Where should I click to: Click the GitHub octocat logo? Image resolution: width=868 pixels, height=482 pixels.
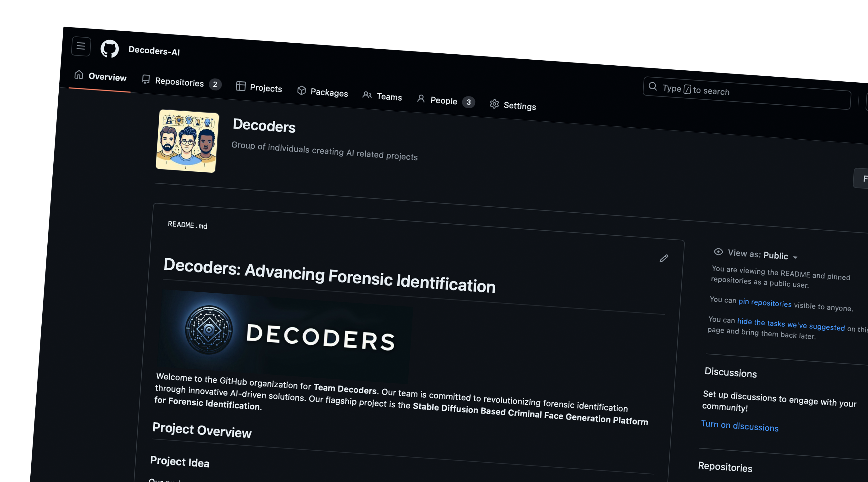coord(110,49)
